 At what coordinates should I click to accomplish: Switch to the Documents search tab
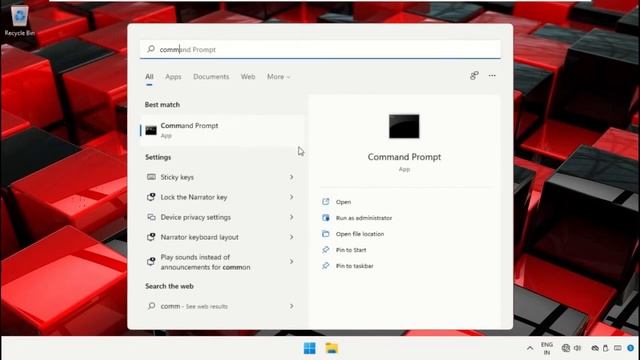211,76
